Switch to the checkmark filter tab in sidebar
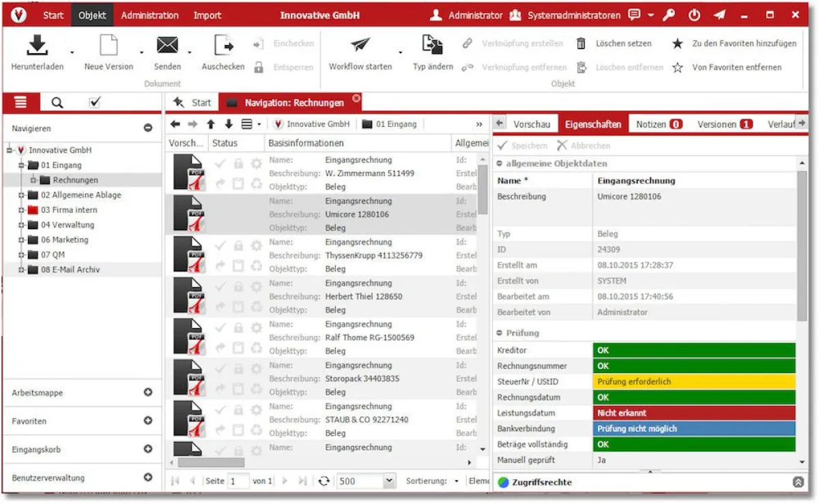The image size is (819, 504). (x=94, y=102)
